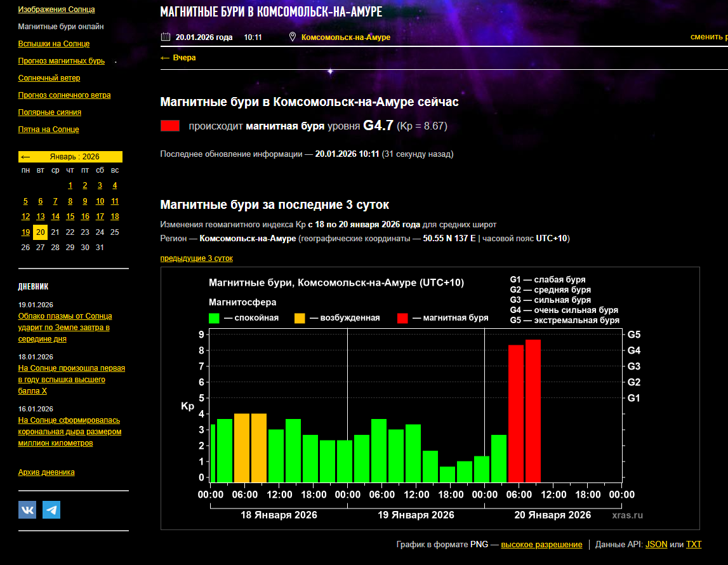This screenshot has height=565, width=728.
Task: Click the calendar icon beside the date
Action: tap(166, 37)
